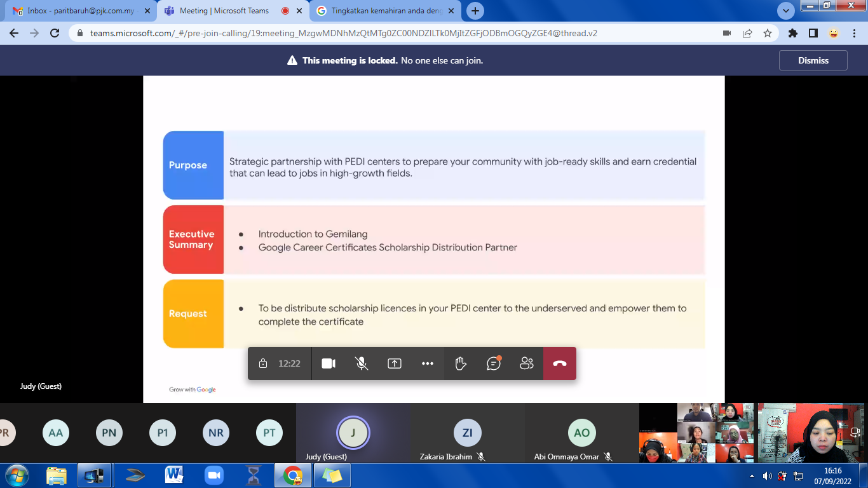Raise your hand in the meeting

(461, 363)
